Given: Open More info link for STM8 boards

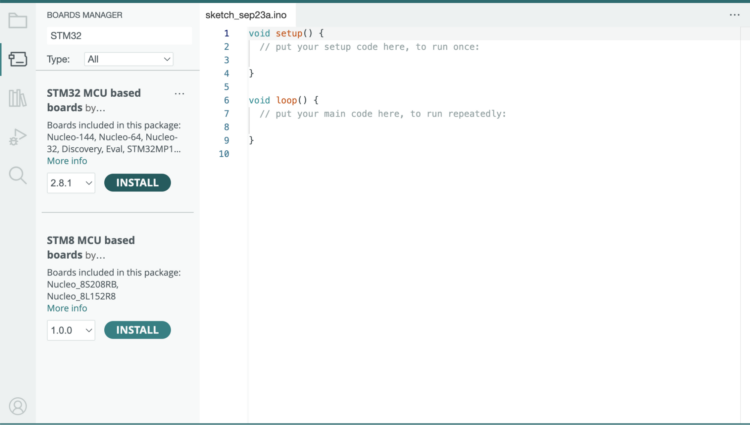Looking at the screenshot, I should [67, 308].
